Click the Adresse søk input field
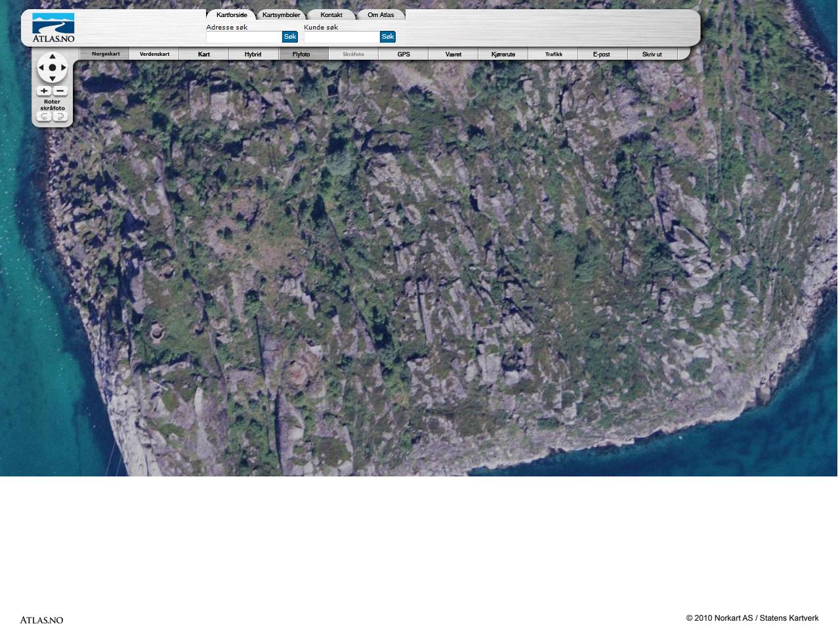Screen dimensions: 840x630 243,37
